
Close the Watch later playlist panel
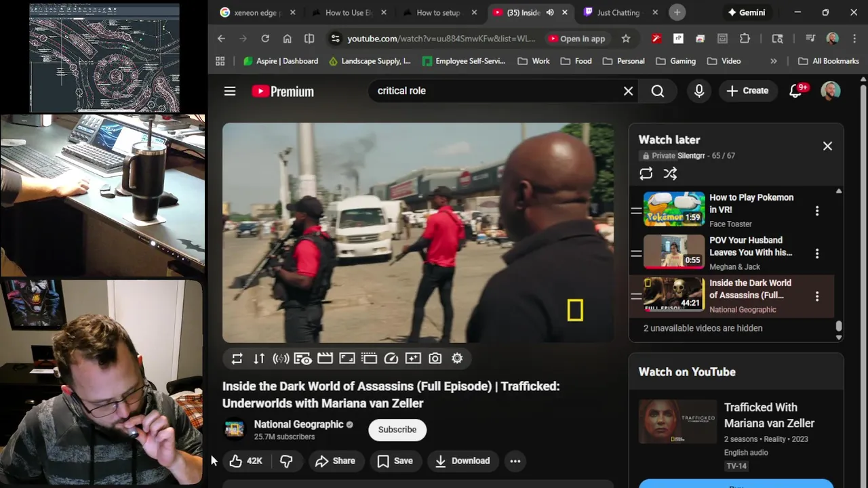click(827, 146)
